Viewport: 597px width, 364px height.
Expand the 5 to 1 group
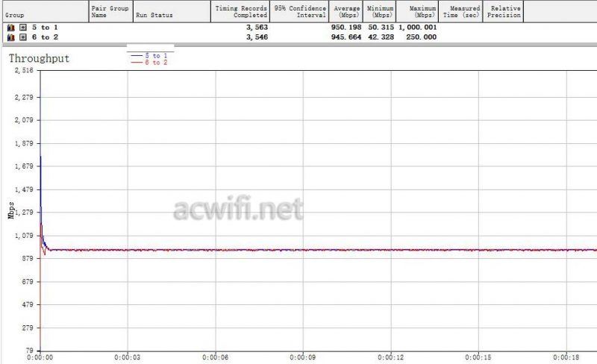click(x=22, y=27)
